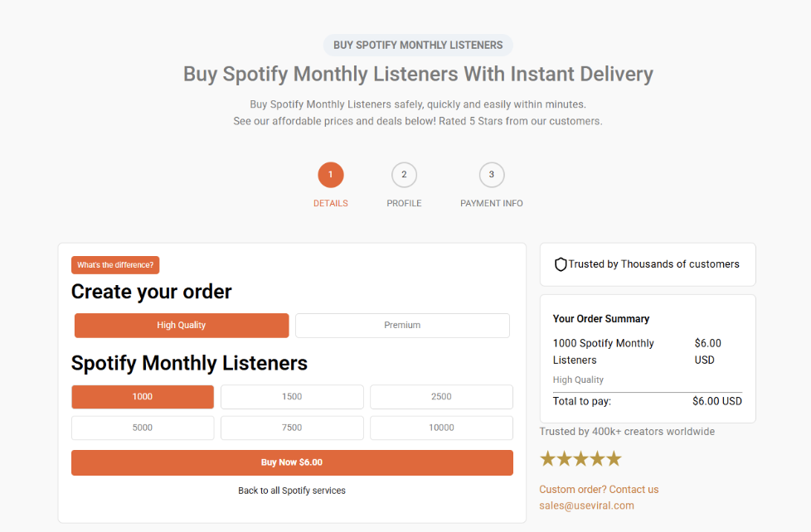Screen dimensions: 811x532
Task: Jump to step 3 Payment Info circle
Action: pyautogui.click(x=492, y=175)
